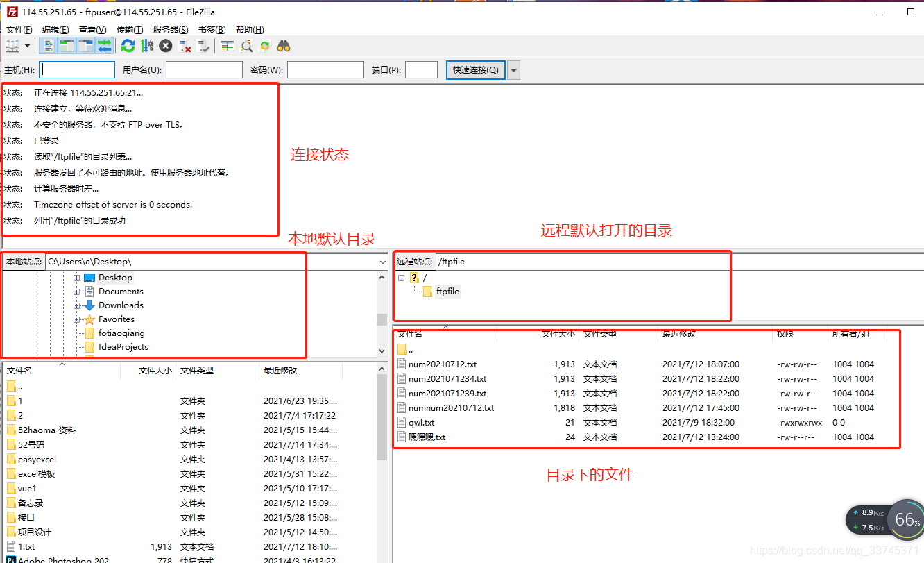Search remote files with the binoculars icon
This screenshot has width=924, height=563.
(x=283, y=46)
